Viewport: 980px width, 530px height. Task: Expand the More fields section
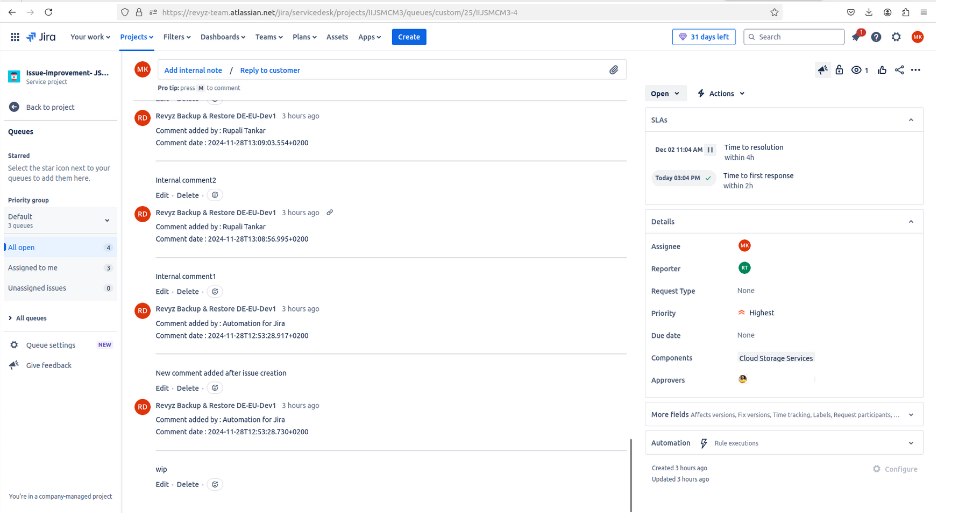pos(911,415)
